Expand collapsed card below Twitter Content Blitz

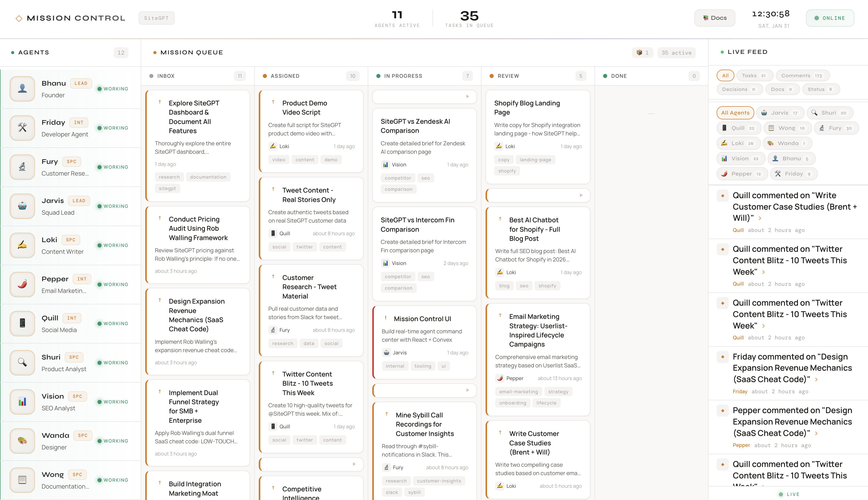click(354, 464)
